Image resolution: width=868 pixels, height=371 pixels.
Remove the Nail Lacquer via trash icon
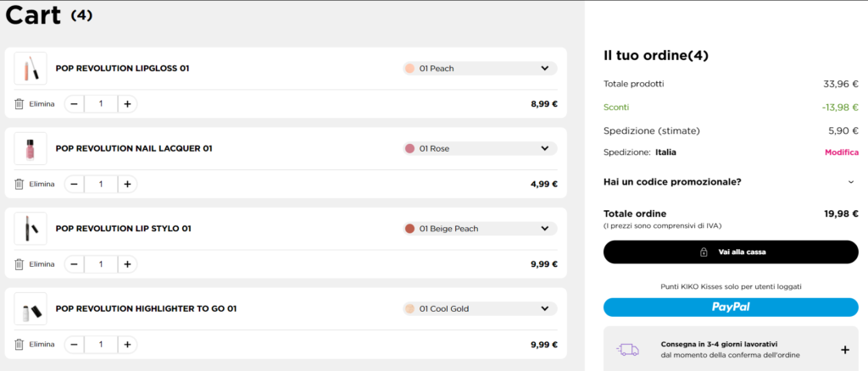click(x=19, y=184)
